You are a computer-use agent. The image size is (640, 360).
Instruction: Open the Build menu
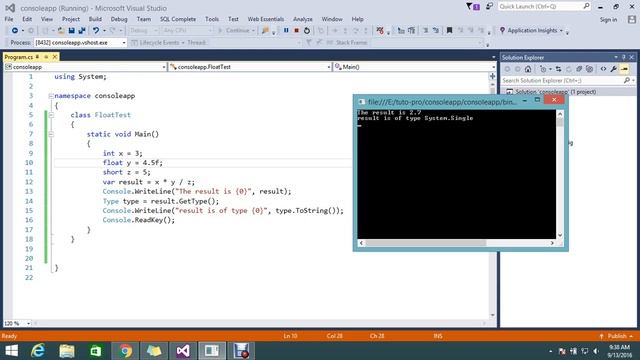tap(95, 19)
